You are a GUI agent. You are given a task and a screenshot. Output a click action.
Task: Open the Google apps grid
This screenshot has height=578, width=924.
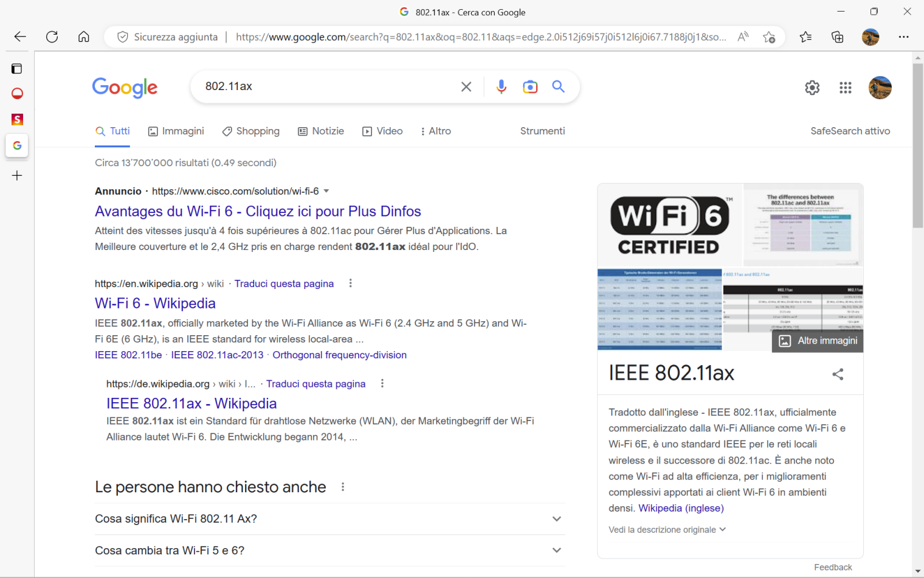(x=845, y=88)
